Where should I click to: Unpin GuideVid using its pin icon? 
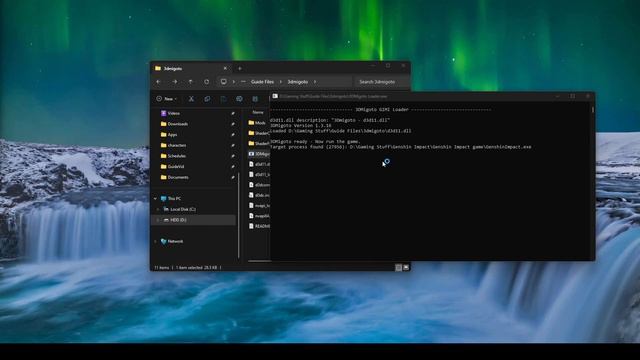(233, 167)
